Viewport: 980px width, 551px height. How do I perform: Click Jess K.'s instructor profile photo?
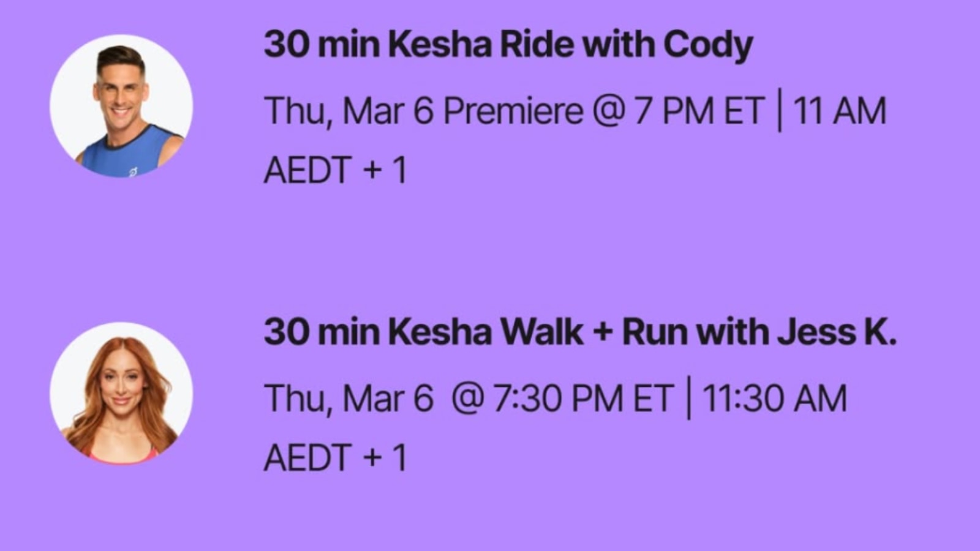[121, 394]
